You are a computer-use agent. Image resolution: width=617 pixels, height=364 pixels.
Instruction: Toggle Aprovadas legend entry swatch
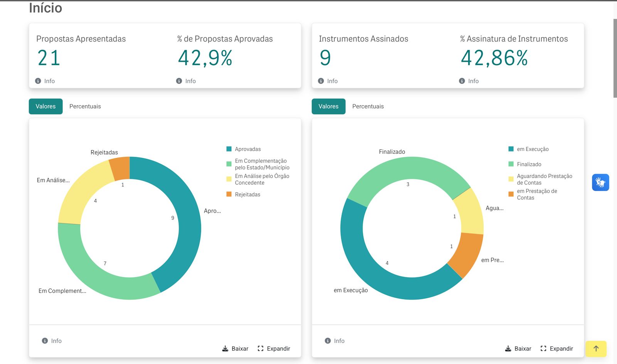pyautogui.click(x=229, y=149)
